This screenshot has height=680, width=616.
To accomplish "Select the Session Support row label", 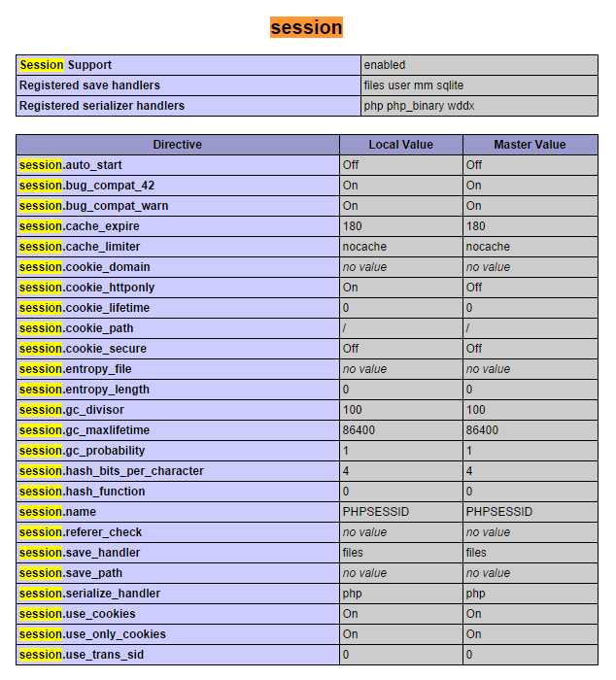I will tap(65, 65).
